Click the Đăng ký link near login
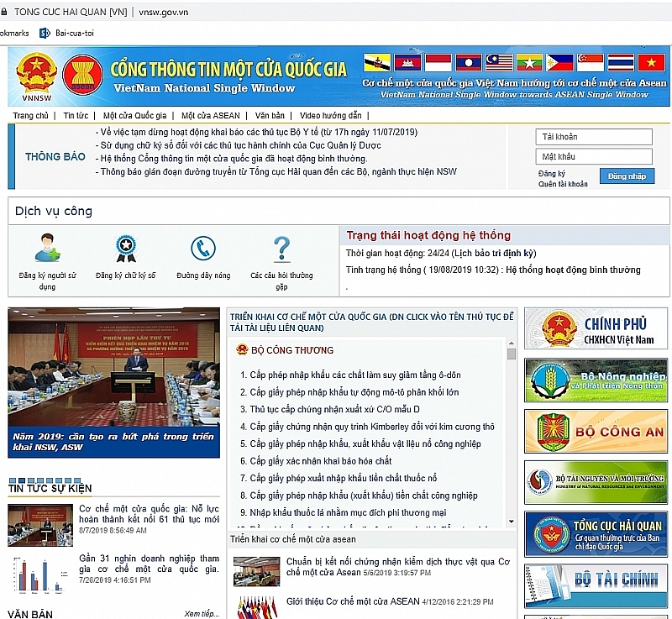672x619 pixels. (x=552, y=174)
